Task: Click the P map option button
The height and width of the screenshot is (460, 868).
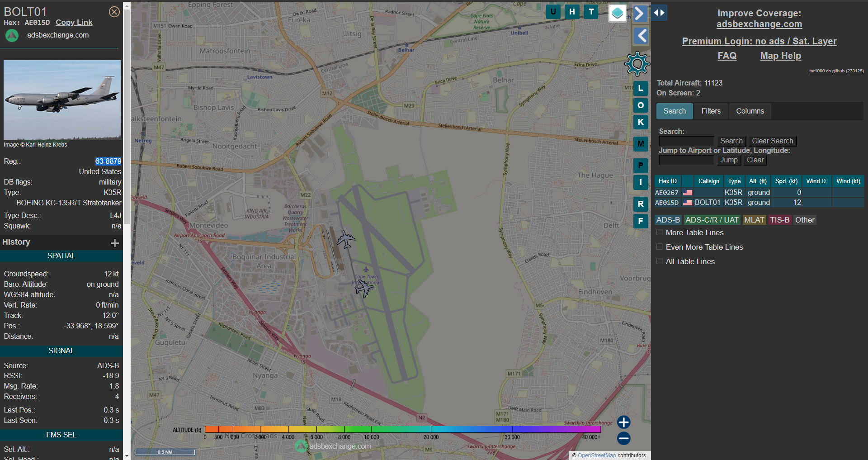Action: 641,166
